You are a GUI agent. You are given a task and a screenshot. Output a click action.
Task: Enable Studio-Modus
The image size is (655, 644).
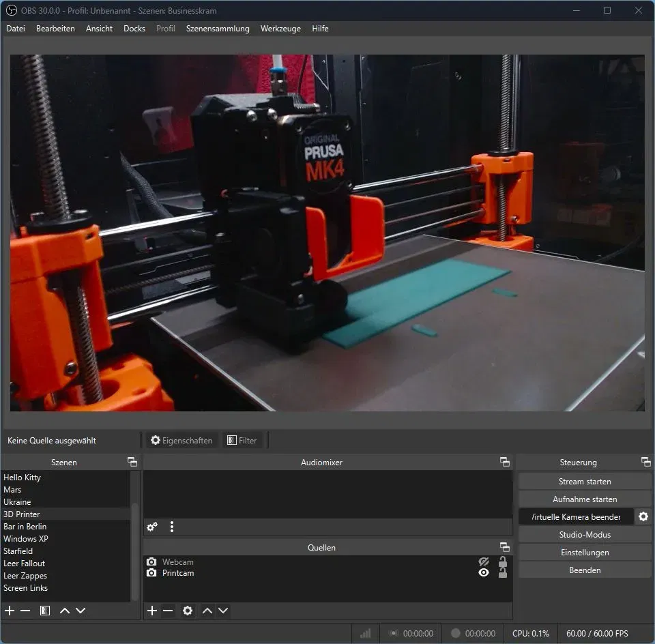[x=585, y=535]
